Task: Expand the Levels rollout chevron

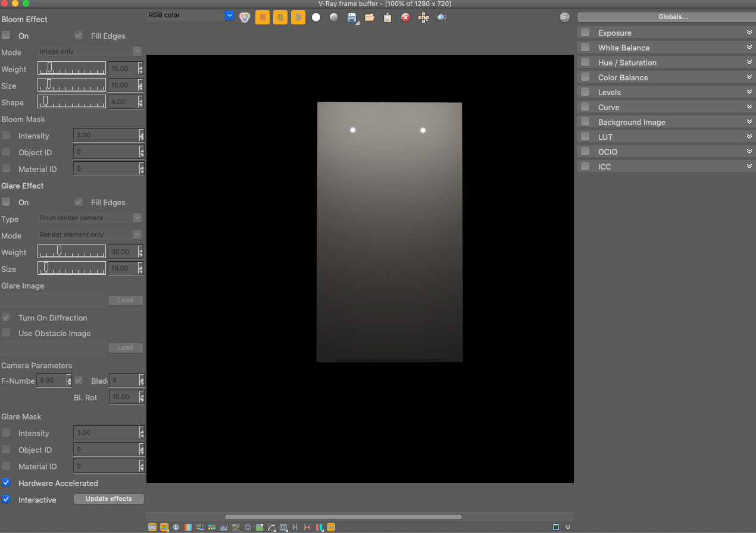Action: coord(749,92)
